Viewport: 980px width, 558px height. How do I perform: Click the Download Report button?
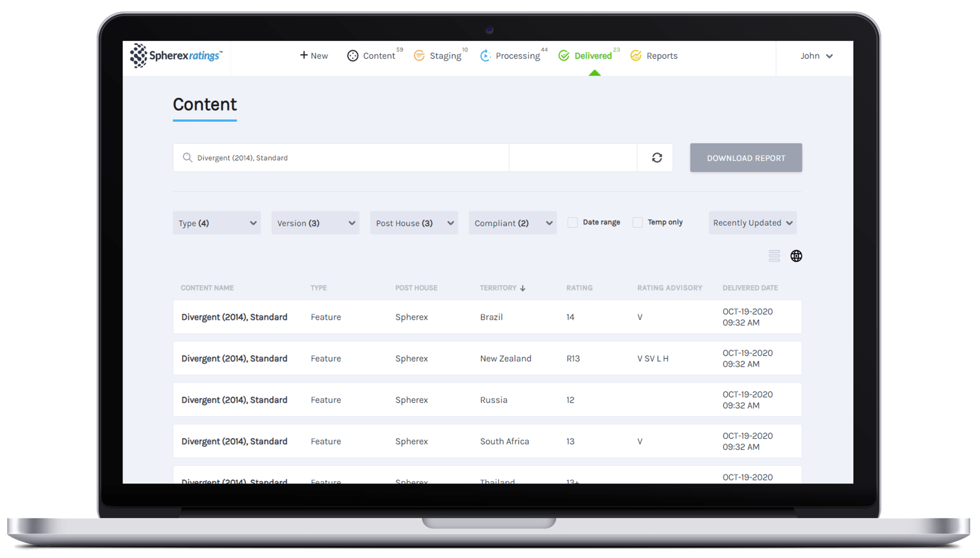[x=746, y=158]
